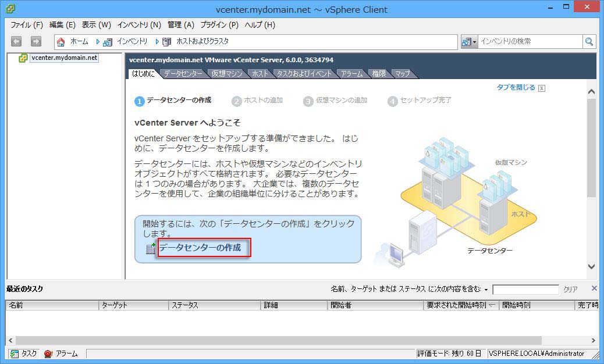Viewport: 604px width, 364px height.
Task: Click the content pane scroll down arrow
Action: (x=592, y=266)
